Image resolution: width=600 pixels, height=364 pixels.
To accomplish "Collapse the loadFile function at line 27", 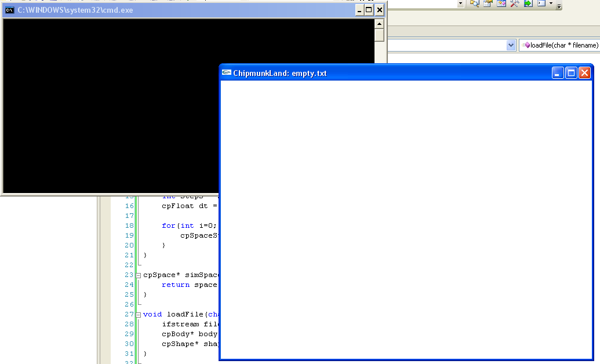I will tap(139, 315).
